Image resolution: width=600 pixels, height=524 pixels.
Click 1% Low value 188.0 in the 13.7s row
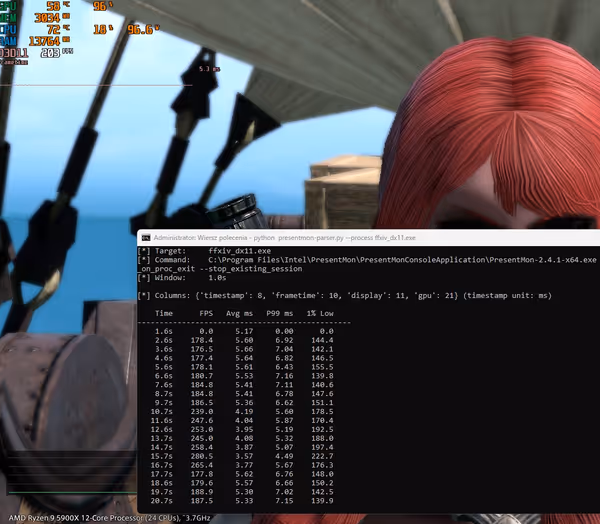click(x=322, y=438)
